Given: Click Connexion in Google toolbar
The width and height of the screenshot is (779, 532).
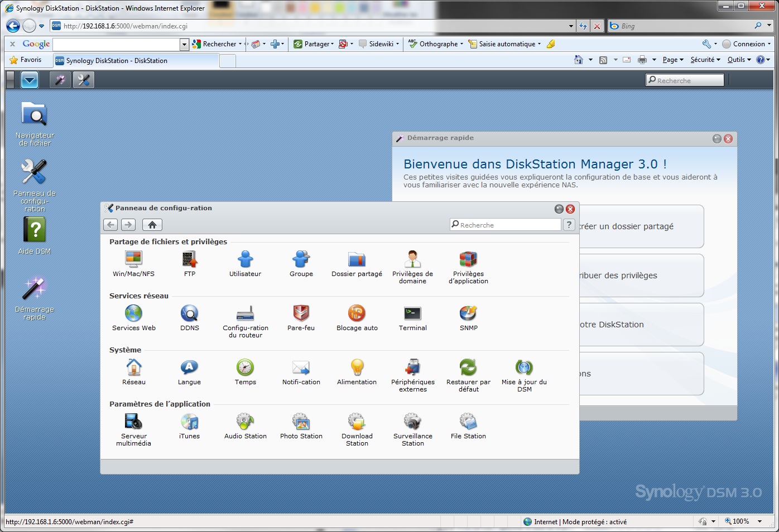Looking at the screenshot, I should [746, 44].
